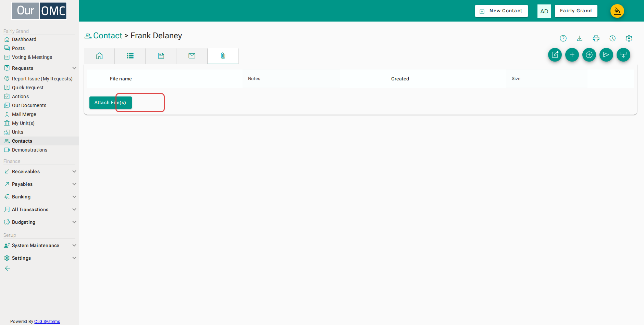Click the last round green action button
The height and width of the screenshot is (325, 644).
point(623,55)
